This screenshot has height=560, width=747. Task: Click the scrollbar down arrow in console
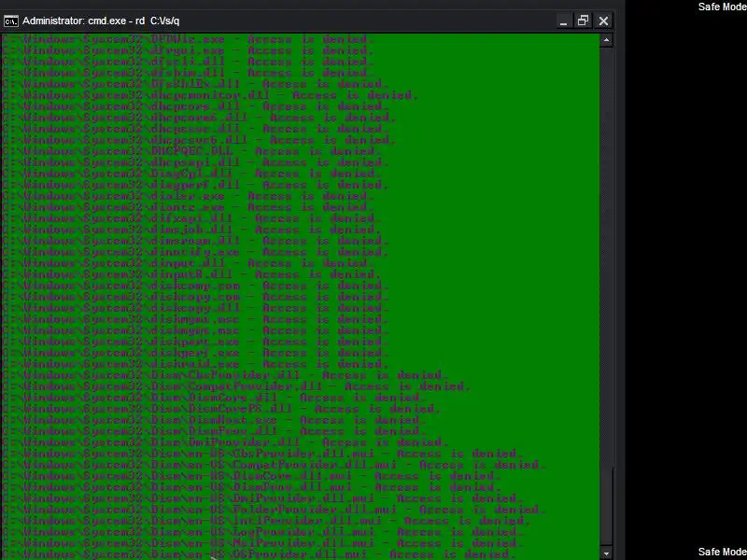(x=606, y=553)
